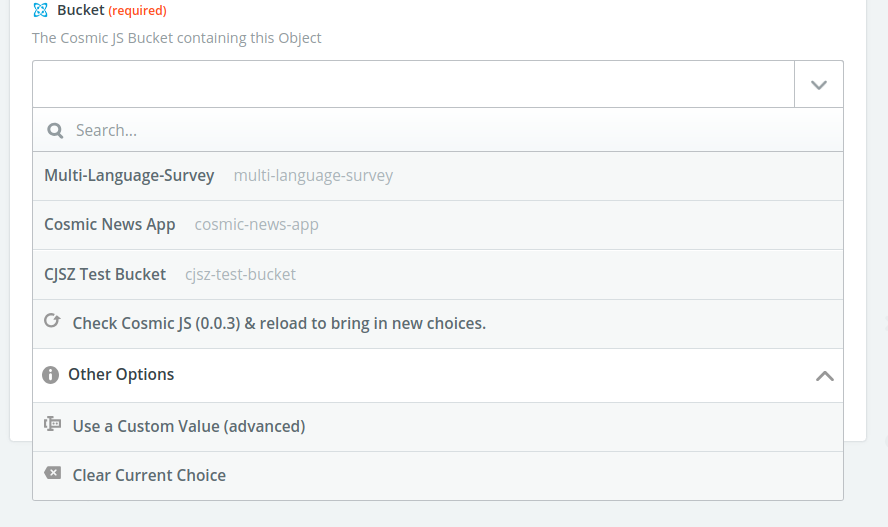
Task: Click the magnifying glass search icon
Action: [56, 130]
